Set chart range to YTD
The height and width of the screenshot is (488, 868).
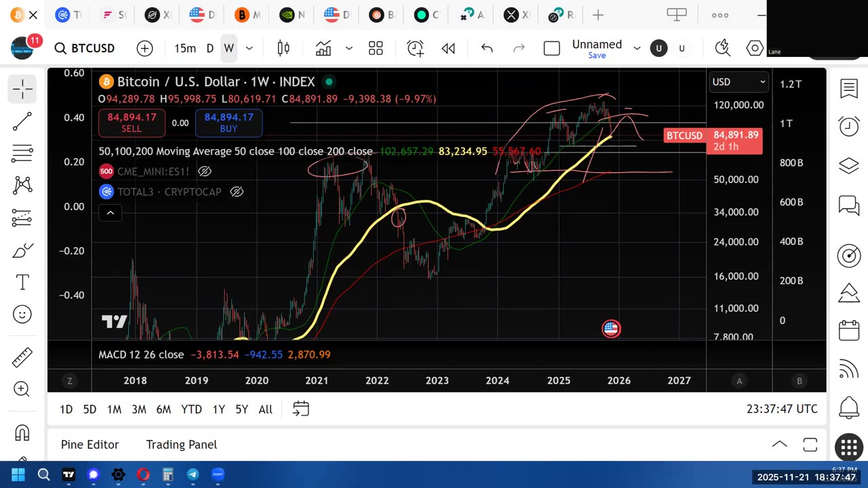(191, 409)
